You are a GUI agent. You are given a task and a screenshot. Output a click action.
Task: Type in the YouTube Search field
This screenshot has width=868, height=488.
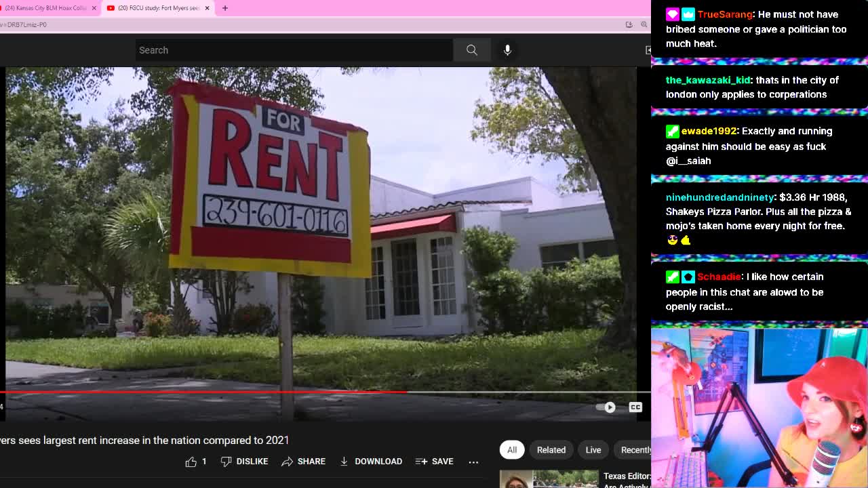[294, 50]
